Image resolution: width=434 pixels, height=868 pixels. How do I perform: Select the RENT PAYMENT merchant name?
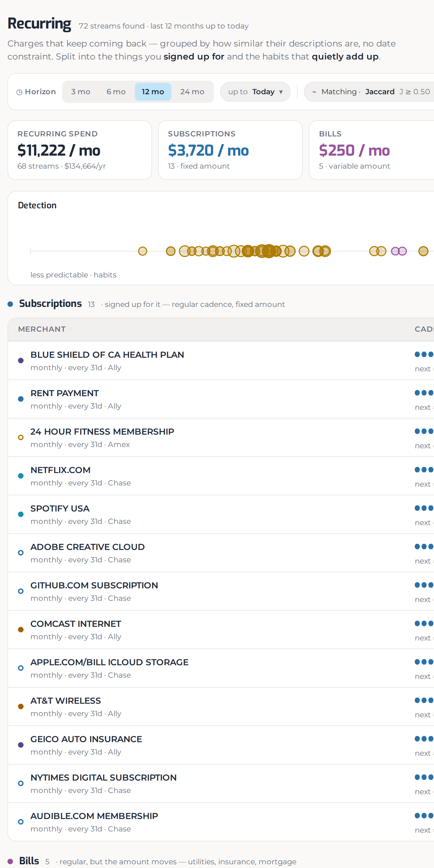65,393
